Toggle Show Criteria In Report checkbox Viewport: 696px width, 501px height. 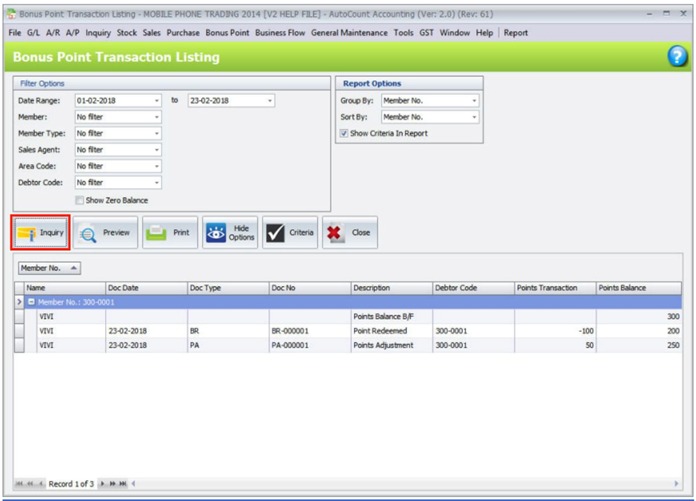[344, 133]
